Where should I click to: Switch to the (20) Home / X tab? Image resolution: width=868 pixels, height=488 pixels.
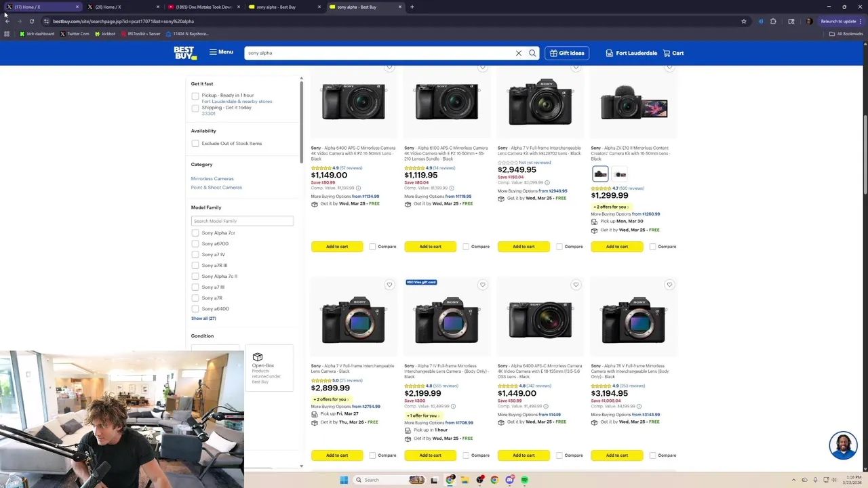122,7
